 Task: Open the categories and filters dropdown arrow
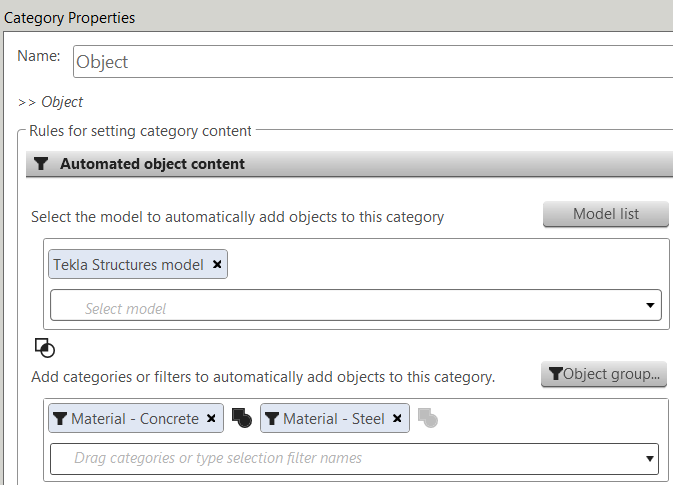click(x=649, y=459)
